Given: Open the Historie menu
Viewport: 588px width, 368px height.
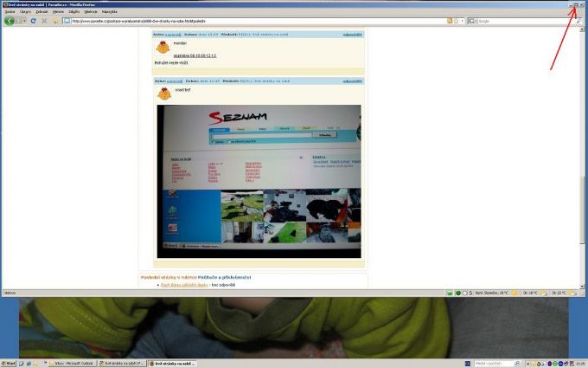Looking at the screenshot, I should (58, 11).
